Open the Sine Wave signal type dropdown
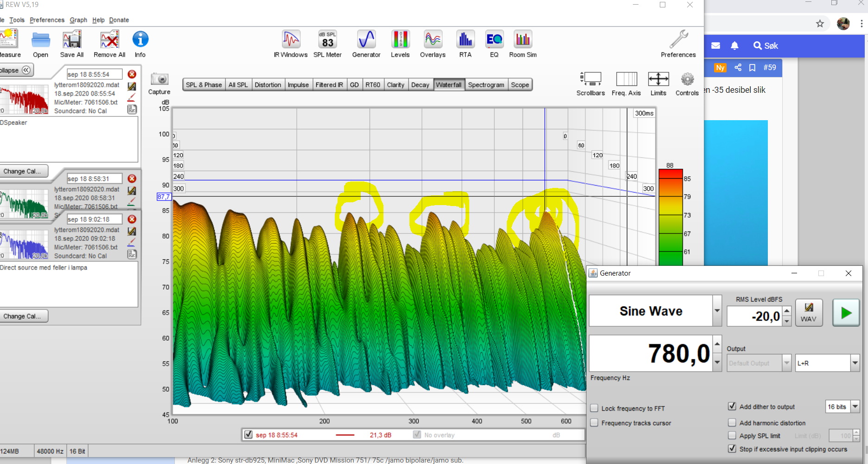 point(717,311)
